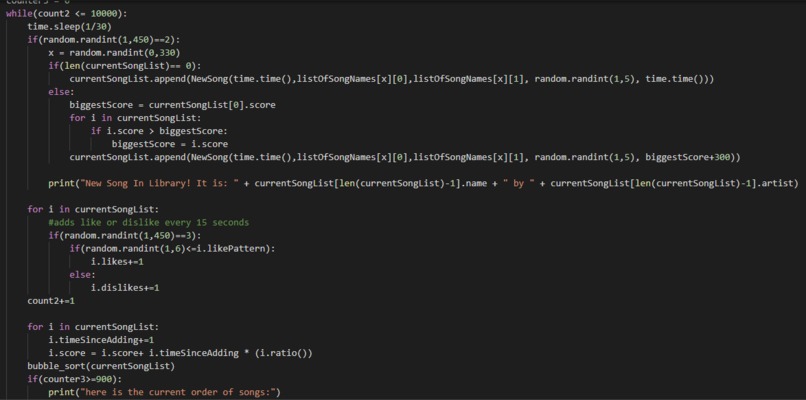806x400 pixels.
Task: Click "if(counter3>=900):" line
Action: tap(75, 379)
